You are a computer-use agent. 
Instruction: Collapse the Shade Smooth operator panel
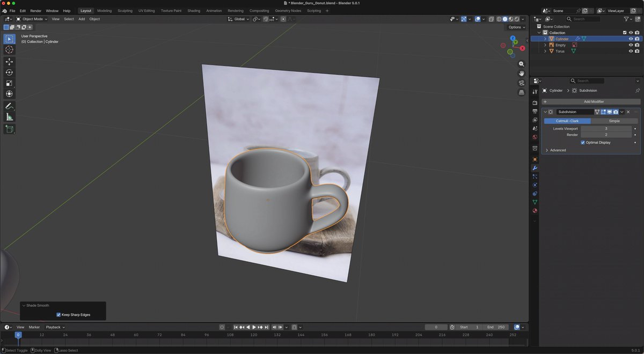[24, 305]
